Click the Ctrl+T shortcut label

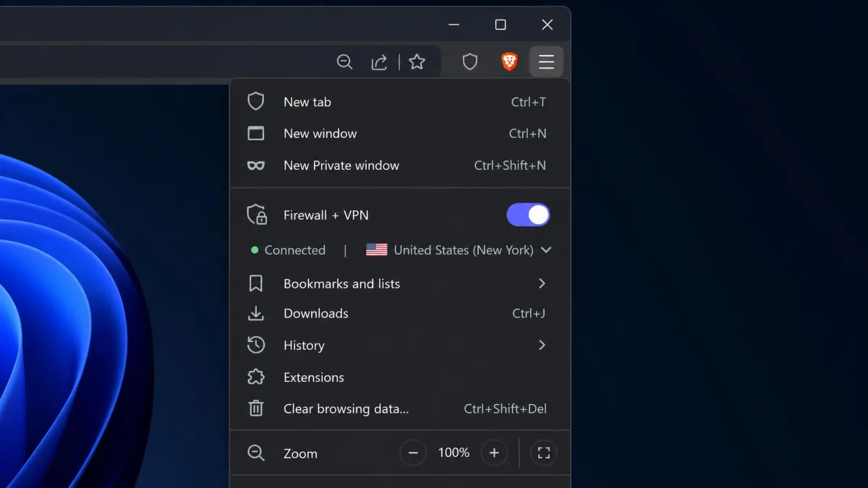(x=529, y=102)
